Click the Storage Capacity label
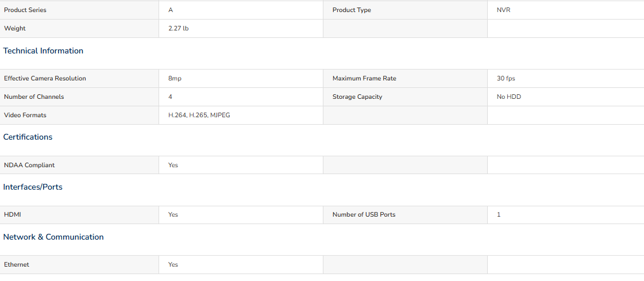The height and width of the screenshot is (281, 644). tap(357, 97)
